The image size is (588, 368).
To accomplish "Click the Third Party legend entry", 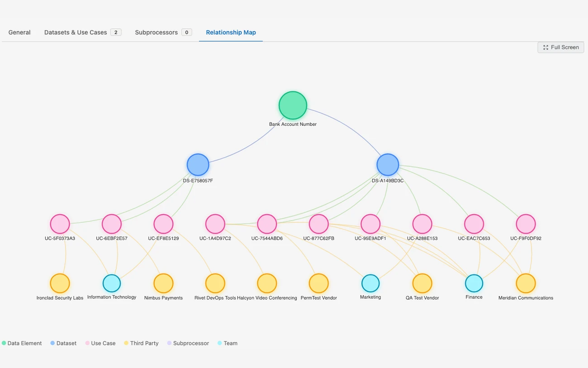I will point(141,343).
